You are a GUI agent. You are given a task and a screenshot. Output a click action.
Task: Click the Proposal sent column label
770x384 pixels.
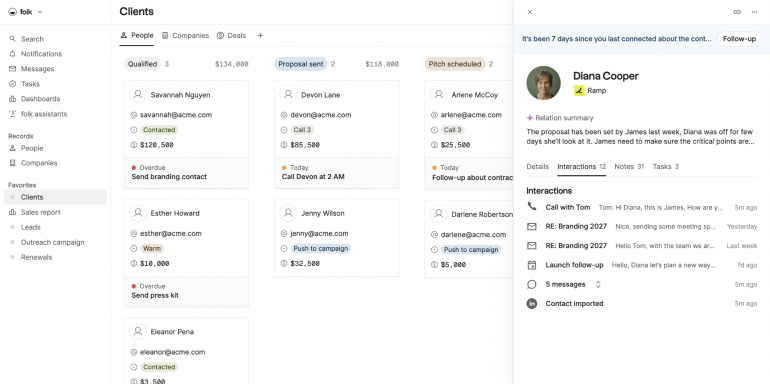click(301, 64)
